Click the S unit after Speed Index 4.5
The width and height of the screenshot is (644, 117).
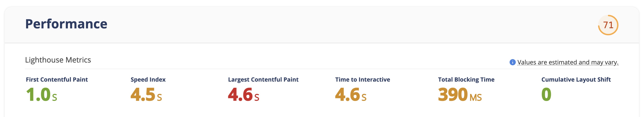point(159,97)
